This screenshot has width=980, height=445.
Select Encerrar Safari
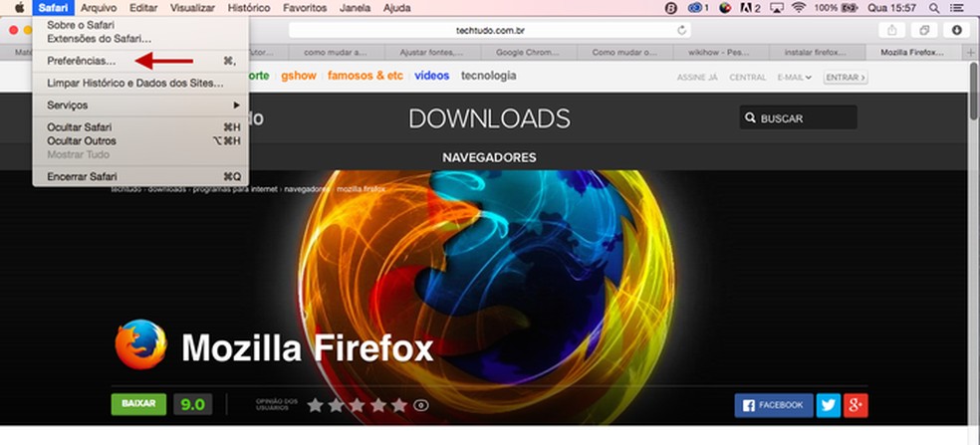pyautogui.click(x=140, y=177)
